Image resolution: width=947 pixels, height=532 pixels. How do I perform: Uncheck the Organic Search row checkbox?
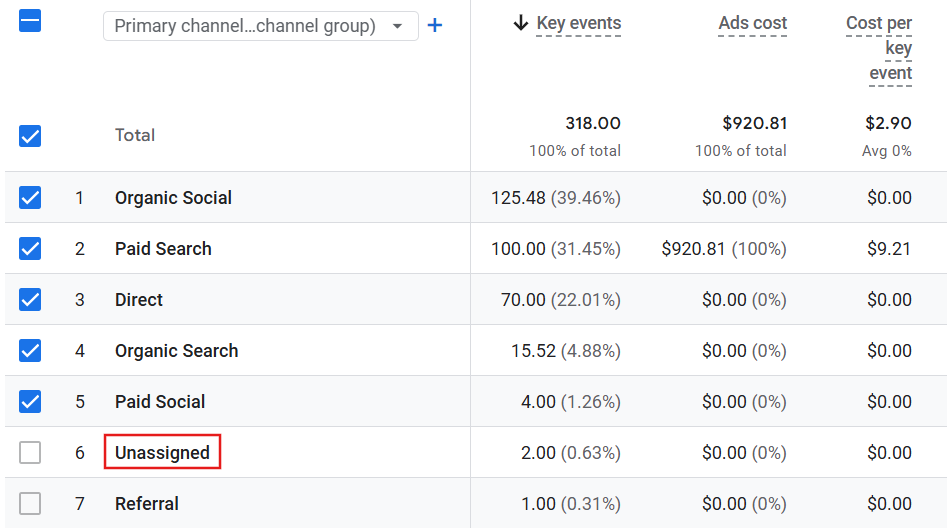[x=30, y=350]
